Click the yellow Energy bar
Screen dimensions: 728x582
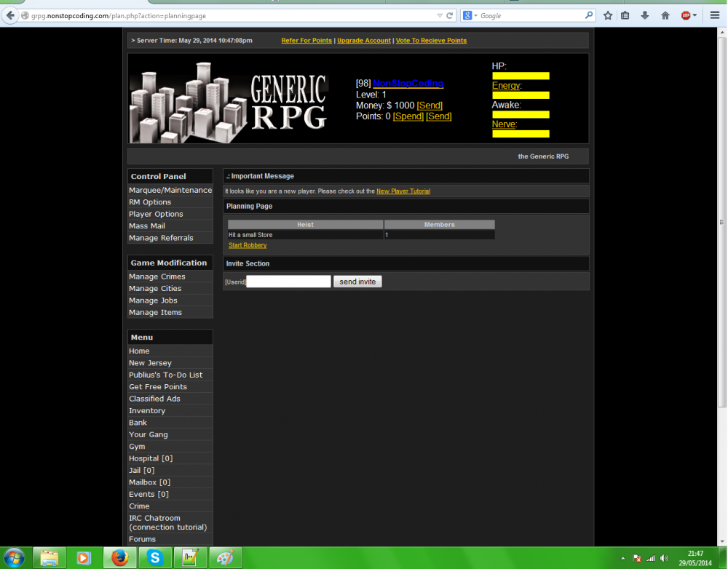pyautogui.click(x=520, y=95)
